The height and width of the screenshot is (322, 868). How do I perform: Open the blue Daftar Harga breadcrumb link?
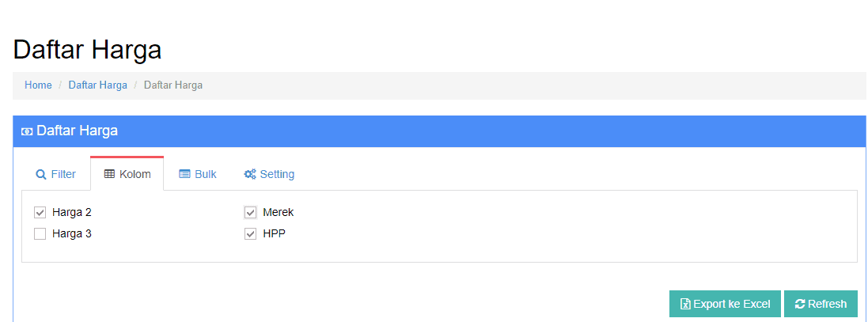(x=98, y=85)
